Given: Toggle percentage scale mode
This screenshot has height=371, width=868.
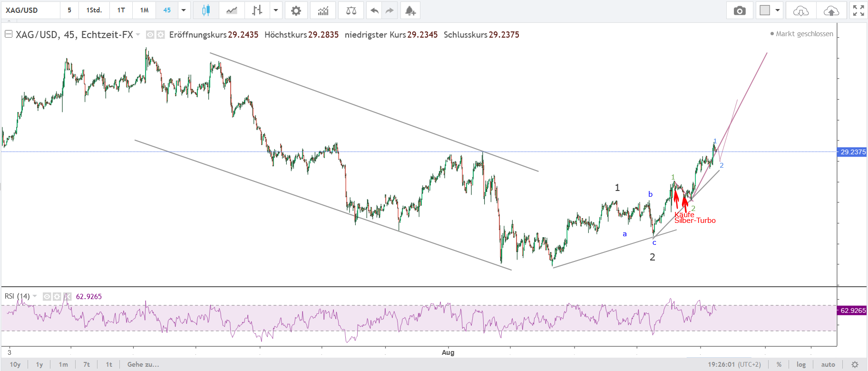Looking at the screenshot, I should [779, 364].
